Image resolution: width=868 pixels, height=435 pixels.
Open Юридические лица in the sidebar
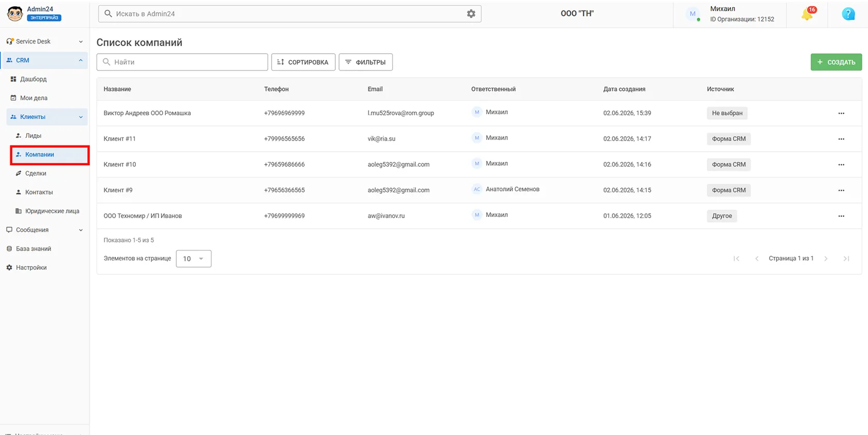(52, 211)
